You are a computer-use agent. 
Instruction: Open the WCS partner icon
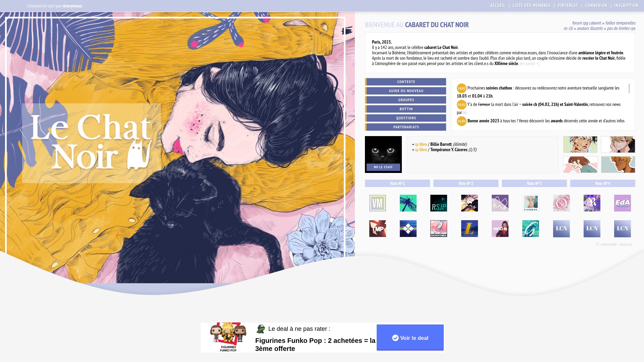(x=500, y=229)
